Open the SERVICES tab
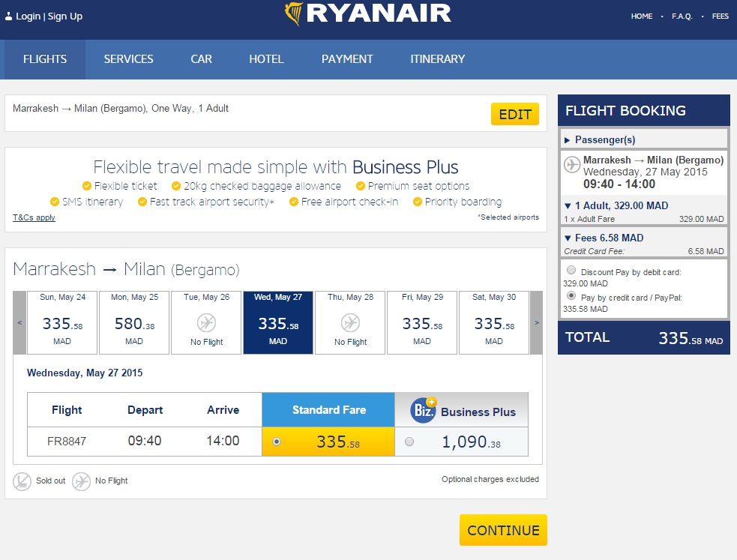This screenshot has width=737, height=560. click(129, 59)
